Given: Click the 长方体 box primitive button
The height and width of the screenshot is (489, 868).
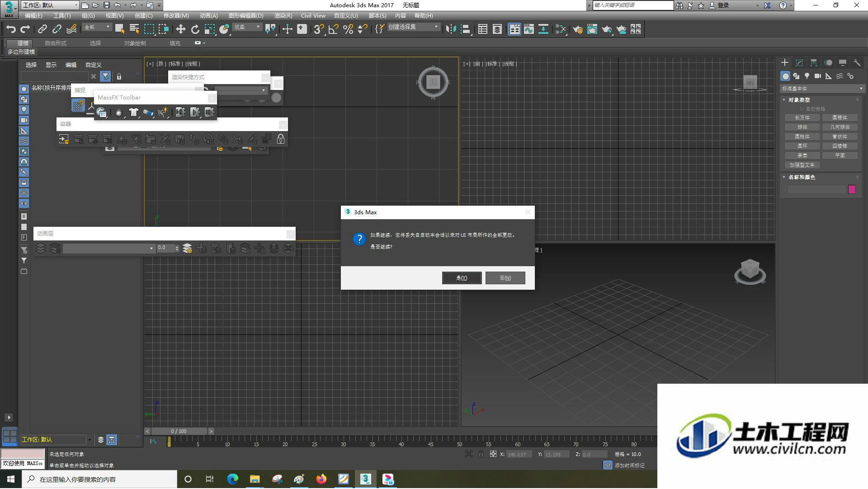Looking at the screenshot, I should click(x=802, y=118).
